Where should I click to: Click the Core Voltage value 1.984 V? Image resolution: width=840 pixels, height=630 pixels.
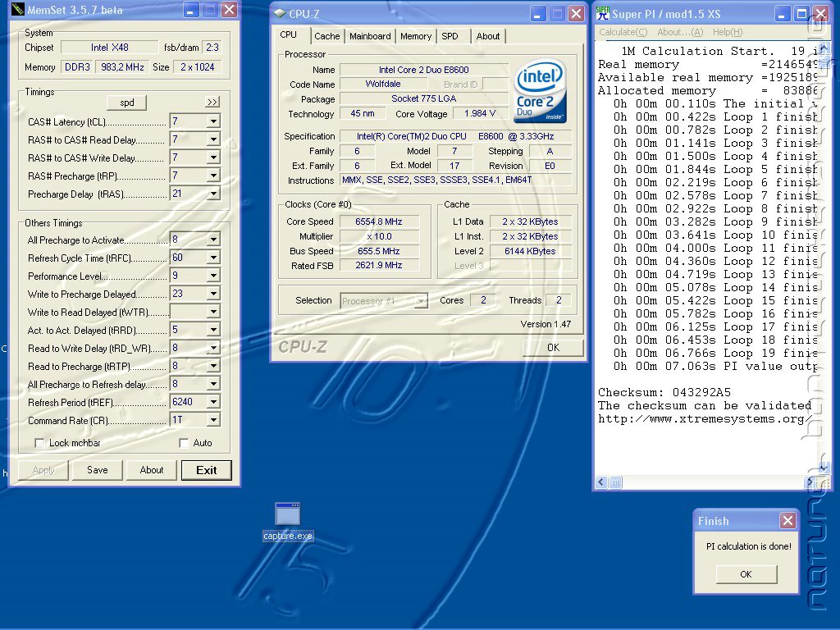coord(479,113)
